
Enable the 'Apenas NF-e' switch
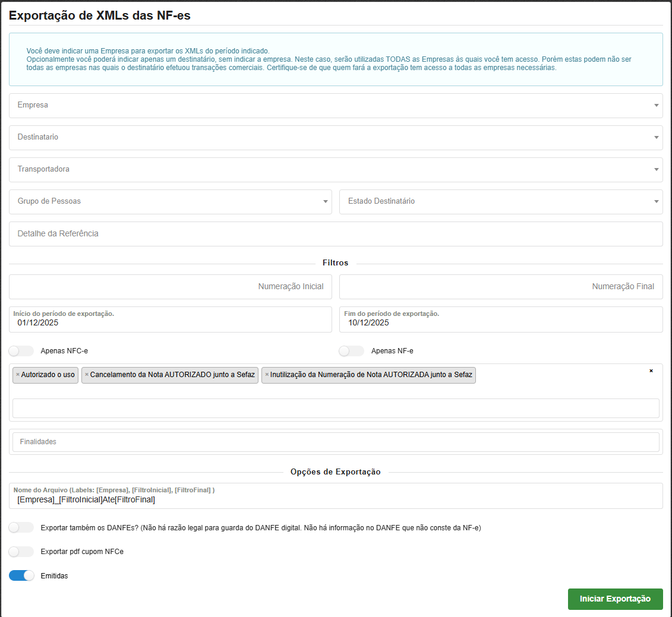[x=351, y=351]
